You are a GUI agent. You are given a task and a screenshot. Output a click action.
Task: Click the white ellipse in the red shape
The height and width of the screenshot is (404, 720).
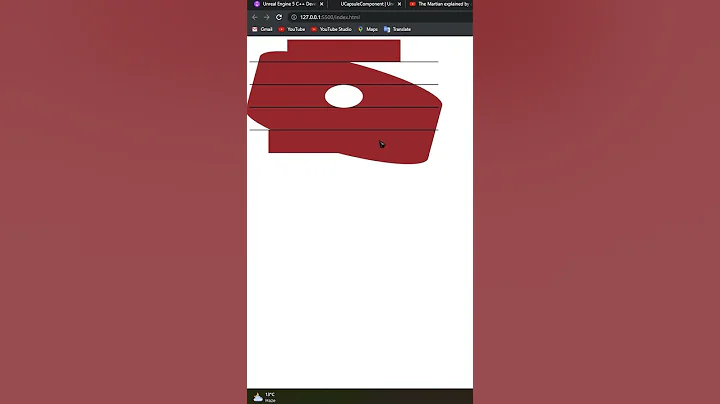(x=344, y=96)
